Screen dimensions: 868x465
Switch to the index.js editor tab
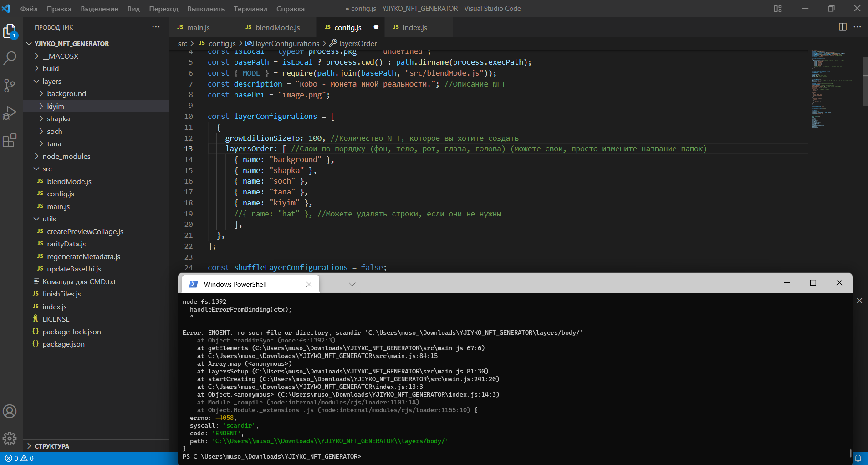(x=419, y=27)
